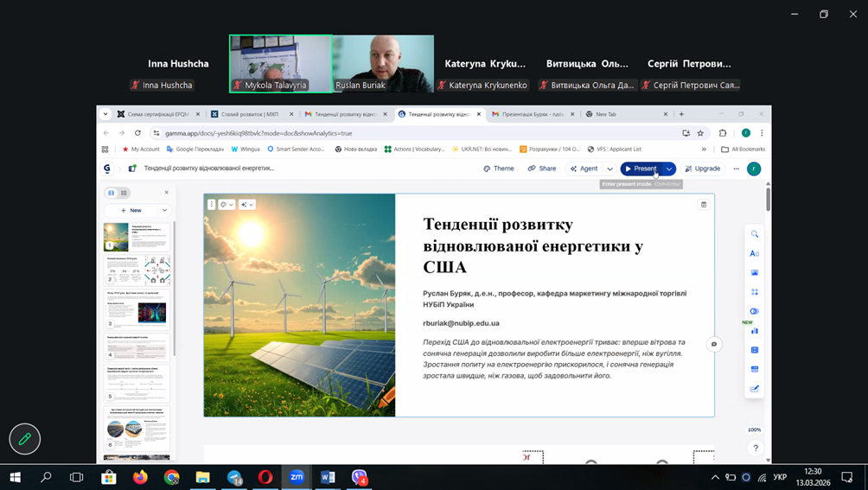The width and height of the screenshot is (868, 490).
Task: Switch to the Презентація Буряк Gmail tab
Action: tap(533, 114)
